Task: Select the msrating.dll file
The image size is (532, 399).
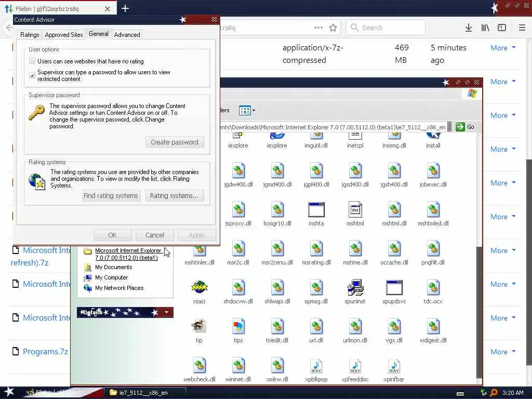Action: coord(316,249)
